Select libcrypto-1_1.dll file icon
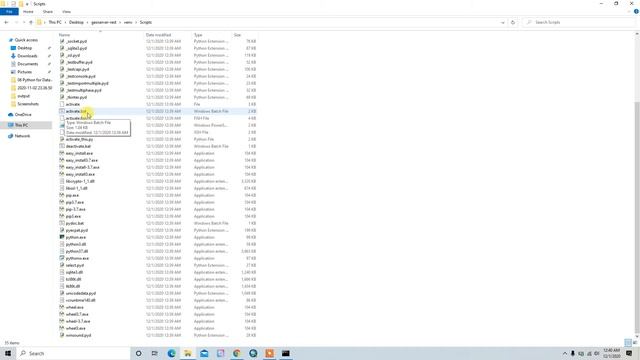The image size is (640, 360). 62,181
